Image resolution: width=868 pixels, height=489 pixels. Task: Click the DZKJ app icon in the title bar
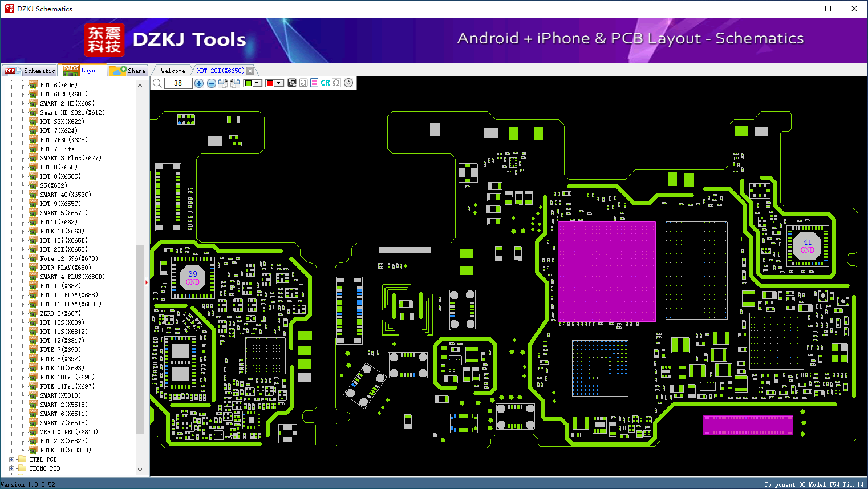(9, 9)
